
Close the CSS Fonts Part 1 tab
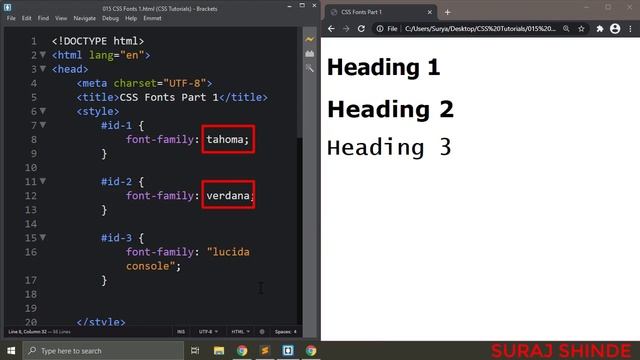429,12
